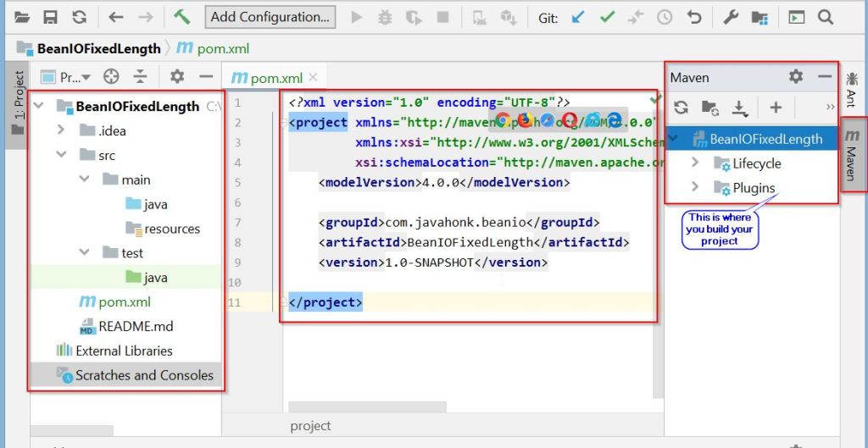Open Settings via the wrench icon
This screenshot has height=448, width=868.
coord(731,17)
